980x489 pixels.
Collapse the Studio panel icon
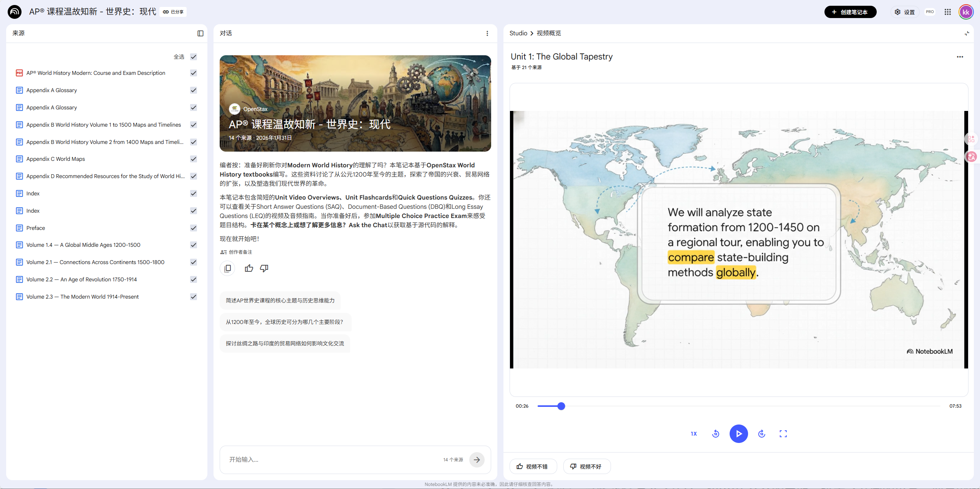[x=967, y=33]
